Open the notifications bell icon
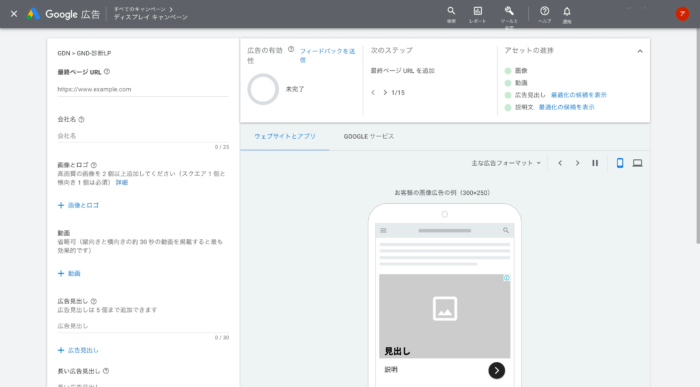700x387 pixels. click(567, 12)
